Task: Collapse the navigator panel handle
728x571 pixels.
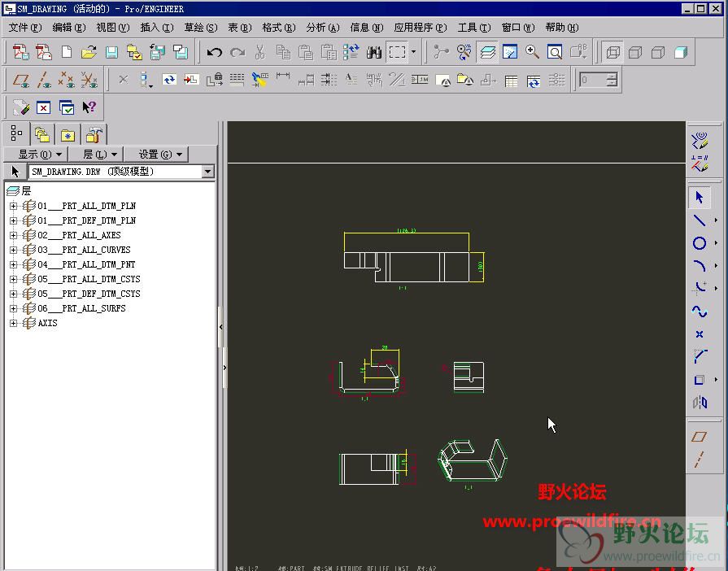Action: (221, 327)
